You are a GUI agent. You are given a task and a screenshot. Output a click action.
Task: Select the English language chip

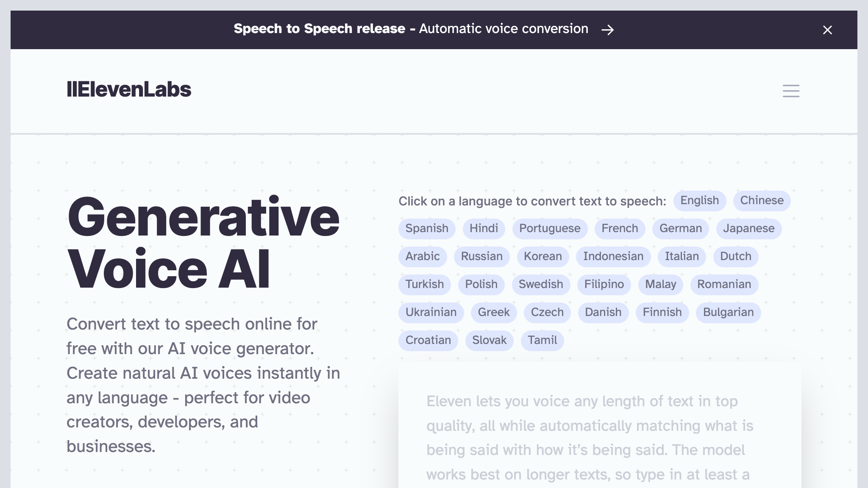point(699,200)
